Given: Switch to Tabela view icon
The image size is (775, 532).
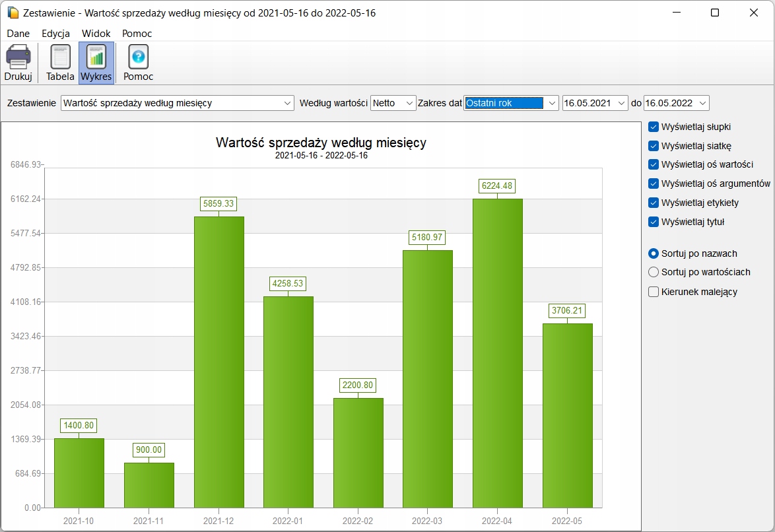Looking at the screenshot, I should (60, 57).
